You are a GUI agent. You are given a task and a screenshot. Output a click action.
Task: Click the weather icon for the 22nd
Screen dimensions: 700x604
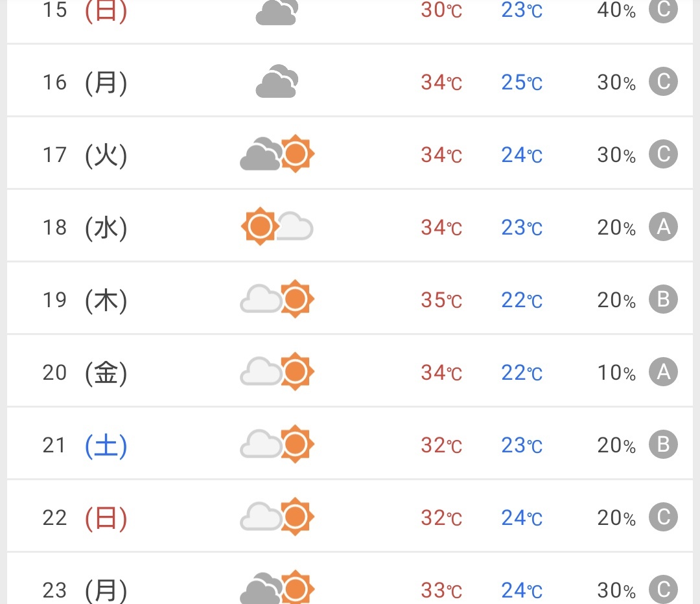click(277, 517)
